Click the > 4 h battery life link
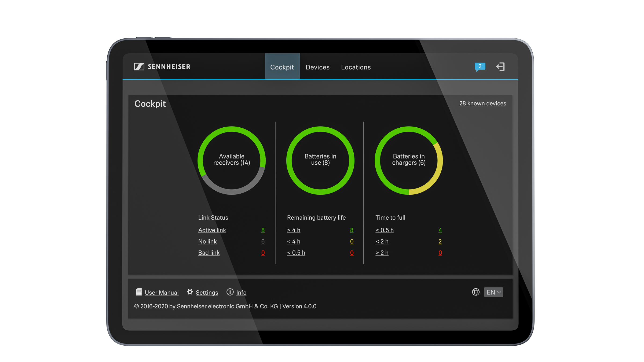 tap(294, 230)
